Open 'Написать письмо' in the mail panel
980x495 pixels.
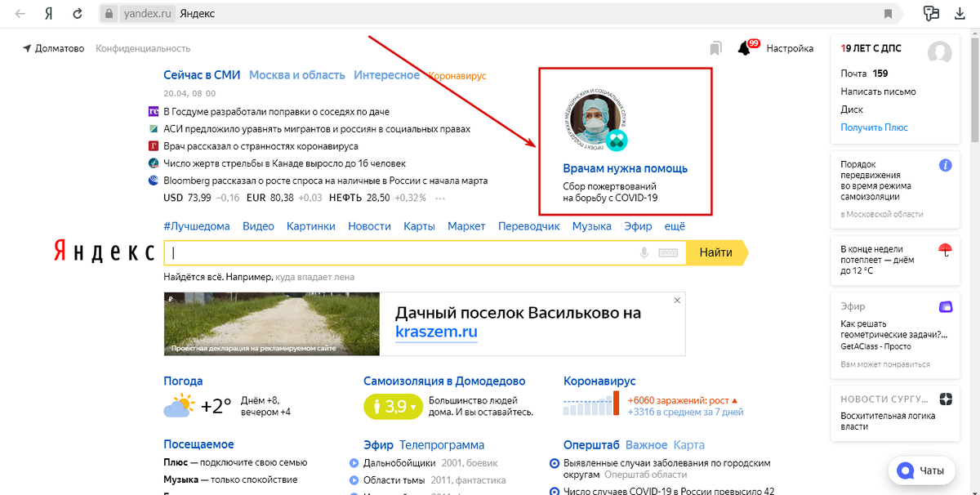pos(878,91)
